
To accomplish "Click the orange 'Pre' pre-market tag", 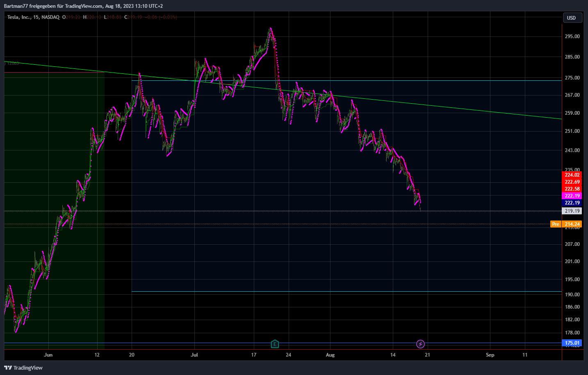I will coord(556,224).
